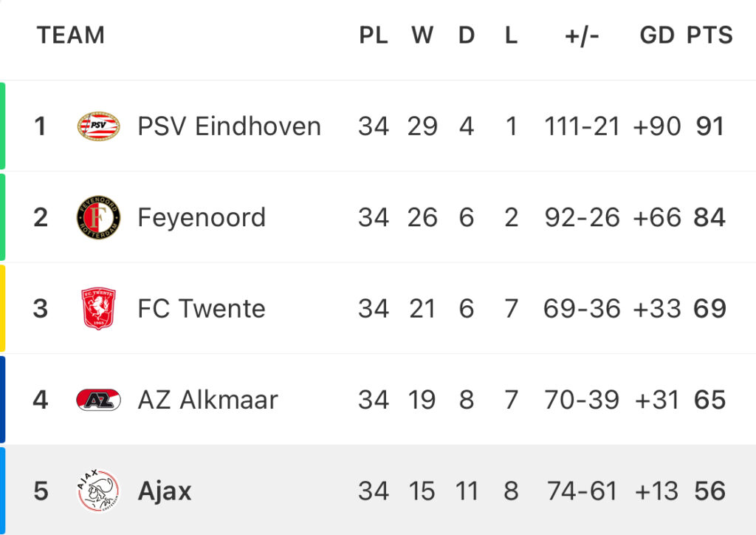756x535 pixels.
Task: Sort by the GD column header
Action: tap(656, 35)
